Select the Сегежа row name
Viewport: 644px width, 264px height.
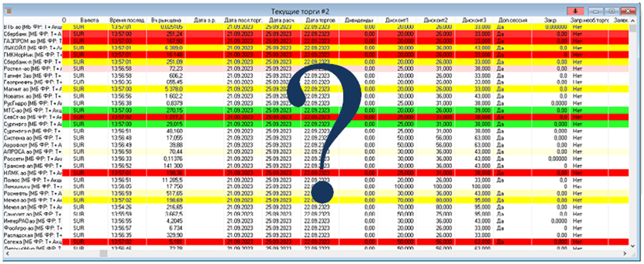(32, 242)
